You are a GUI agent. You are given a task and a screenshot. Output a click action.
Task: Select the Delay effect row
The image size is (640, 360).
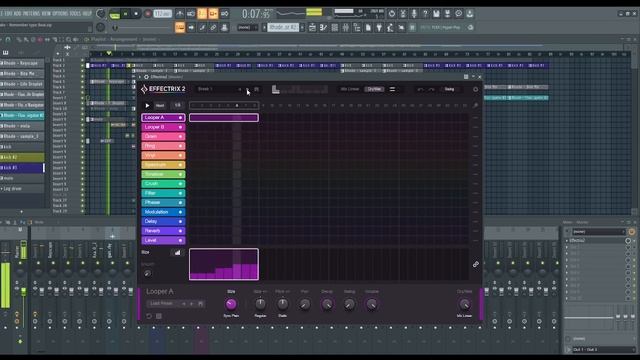pos(163,221)
